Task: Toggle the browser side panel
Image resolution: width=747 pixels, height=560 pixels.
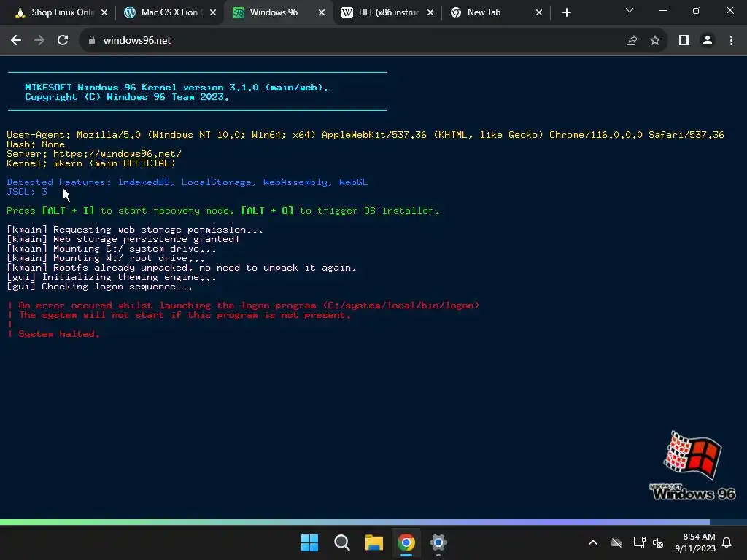Action: point(684,41)
